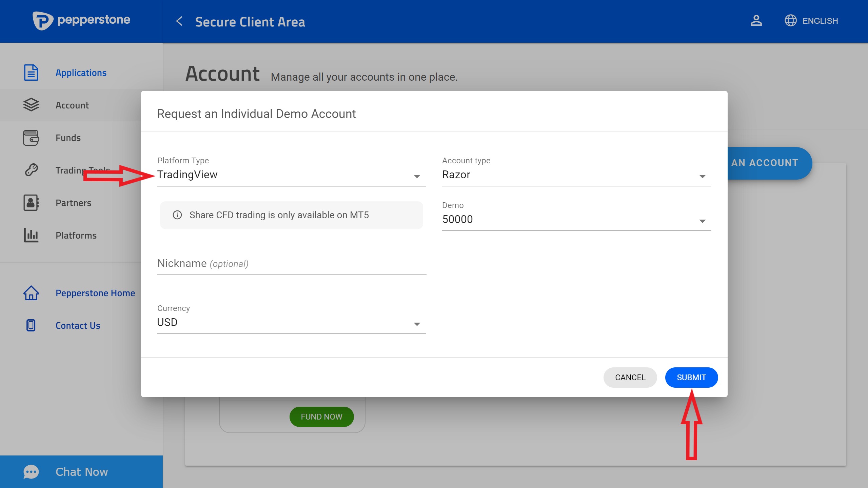Click the back arrow beside Secure Client Area
The width and height of the screenshot is (868, 488).
[x=179, y=21]
